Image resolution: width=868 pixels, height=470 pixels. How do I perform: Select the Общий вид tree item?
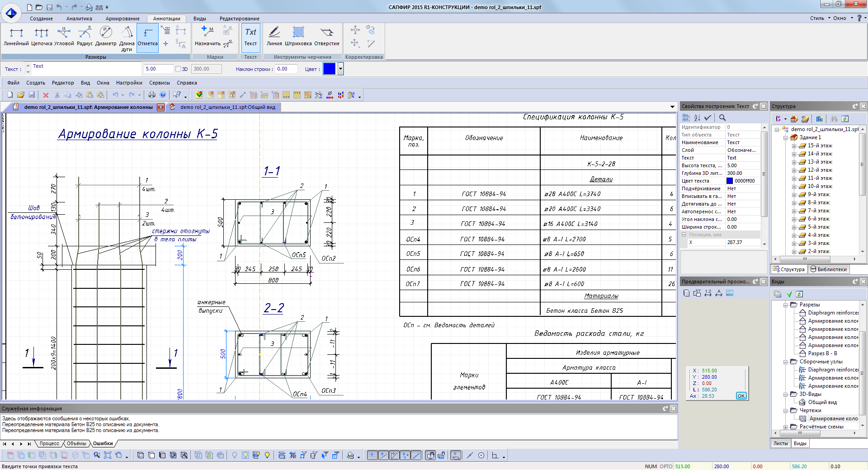(x=822, y=402)
